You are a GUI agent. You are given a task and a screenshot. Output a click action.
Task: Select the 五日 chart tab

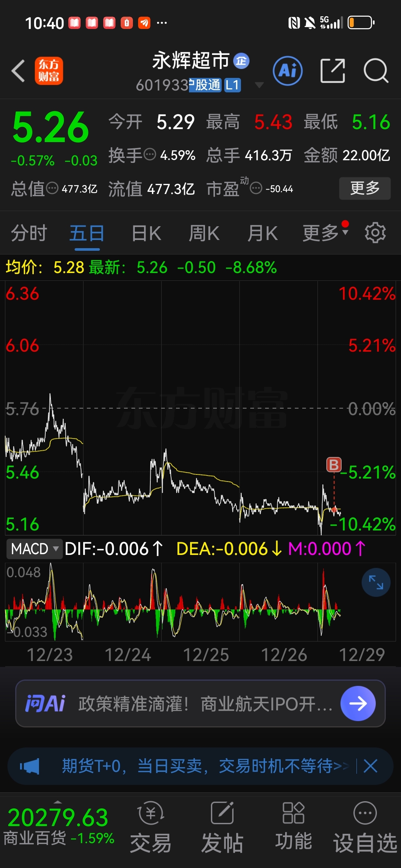pos(87,233)
